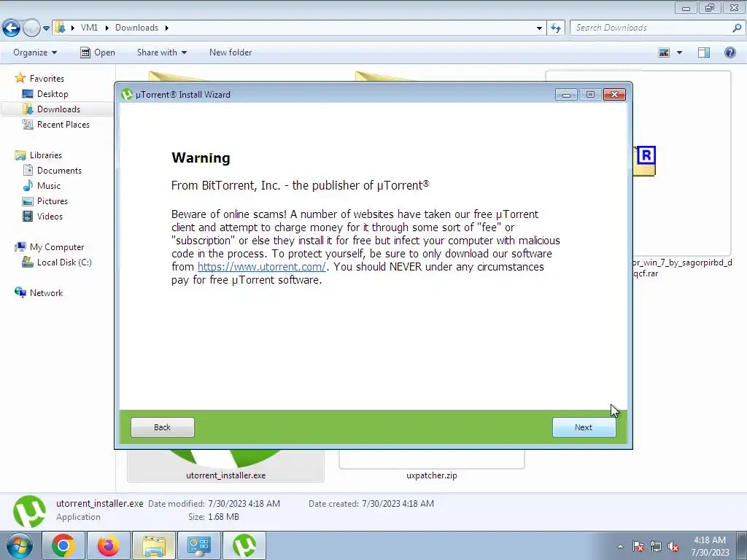The width and height of the screenshot is (747, 560).
Task: Click the muted volume tray icon
Action: click(673, 547)
